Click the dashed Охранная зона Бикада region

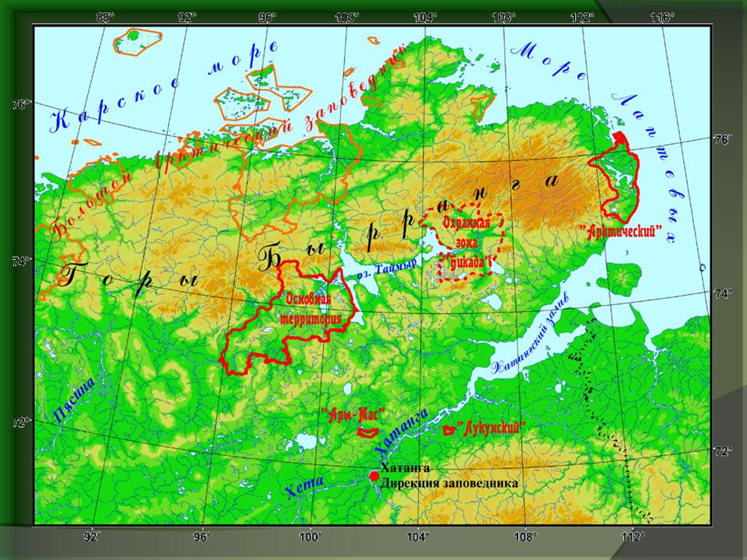point(465,243)
